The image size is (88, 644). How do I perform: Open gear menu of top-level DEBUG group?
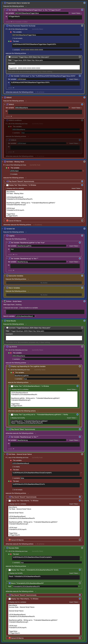coord(84,97)
